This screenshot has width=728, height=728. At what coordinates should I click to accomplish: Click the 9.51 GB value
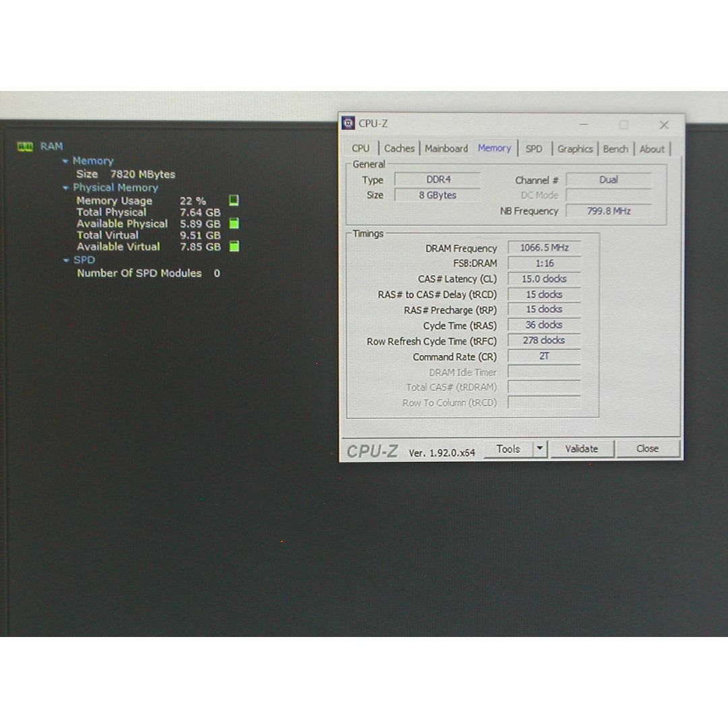pyautogui.click(x=200, y=235)
